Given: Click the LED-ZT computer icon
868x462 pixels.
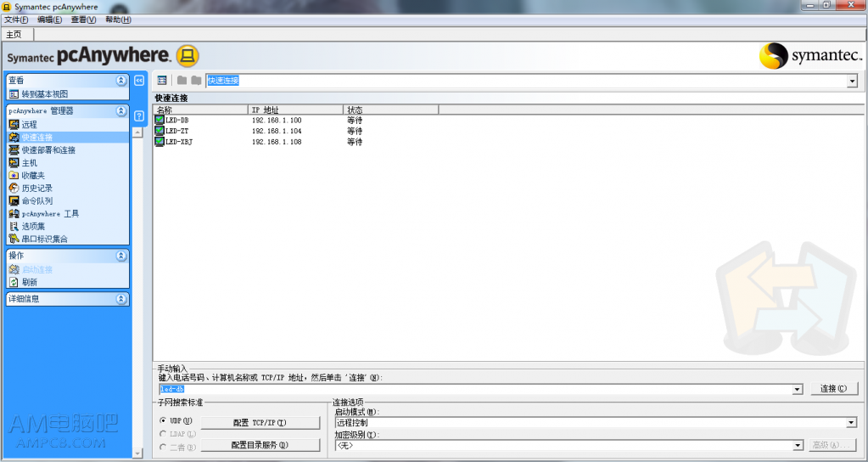Looking at the screenshot, I should pyautogui.click(x=160, y=131).
